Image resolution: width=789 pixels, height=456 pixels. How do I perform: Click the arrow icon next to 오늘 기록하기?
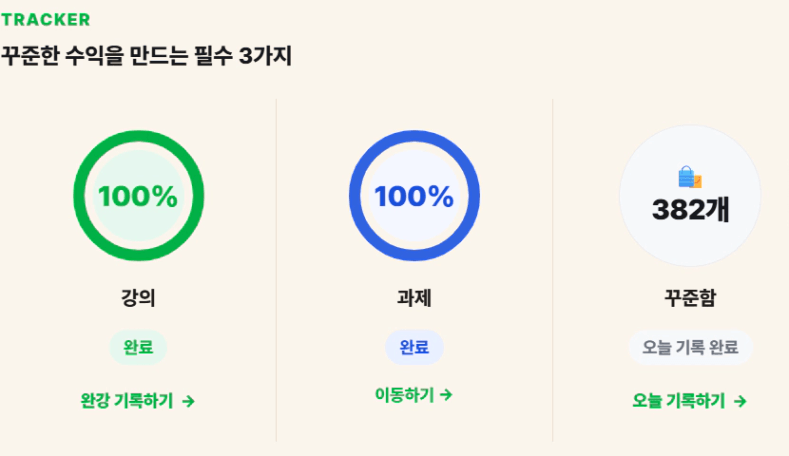[x=740, y=401]
